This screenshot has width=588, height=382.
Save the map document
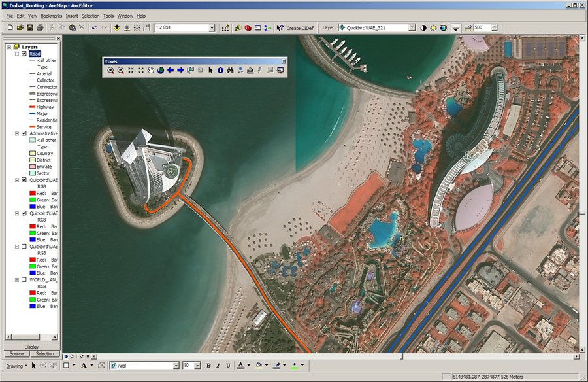30,27
